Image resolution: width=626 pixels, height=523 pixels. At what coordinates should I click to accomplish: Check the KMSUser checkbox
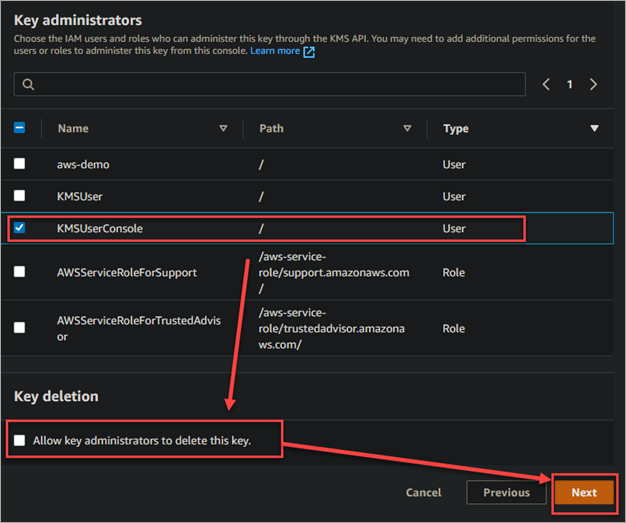[19, 196]
